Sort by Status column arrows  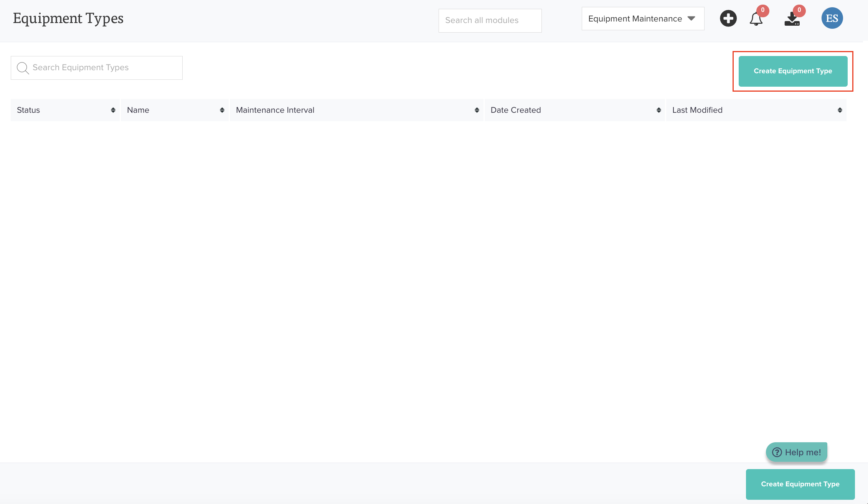click(x=113, y=110)
